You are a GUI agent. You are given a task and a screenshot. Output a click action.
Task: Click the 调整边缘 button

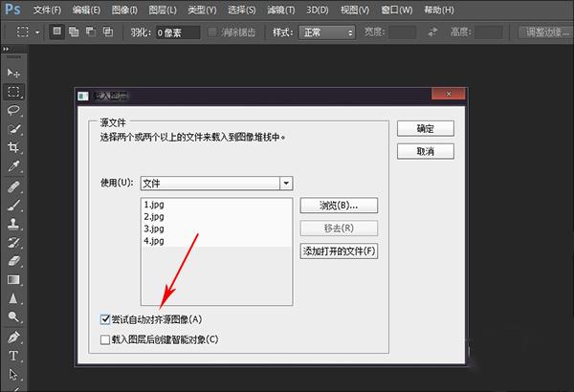pyautogui.click(x=546, y=33)
